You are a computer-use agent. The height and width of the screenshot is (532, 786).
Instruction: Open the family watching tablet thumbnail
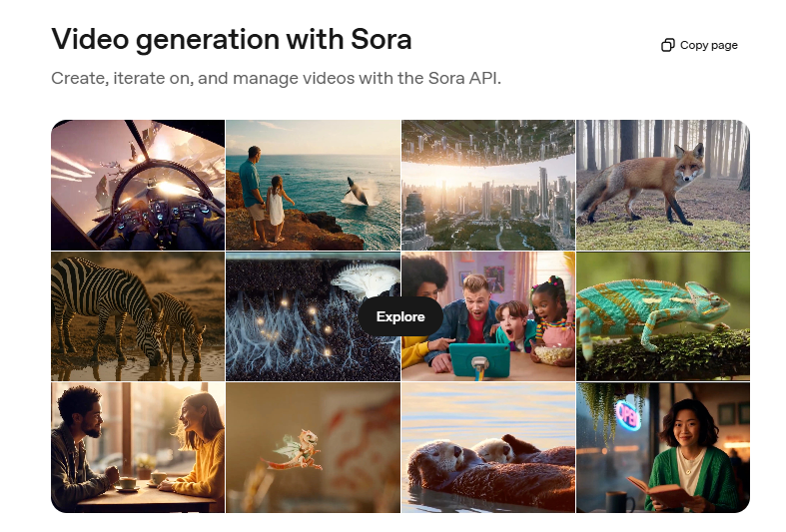tap(488, 316)
